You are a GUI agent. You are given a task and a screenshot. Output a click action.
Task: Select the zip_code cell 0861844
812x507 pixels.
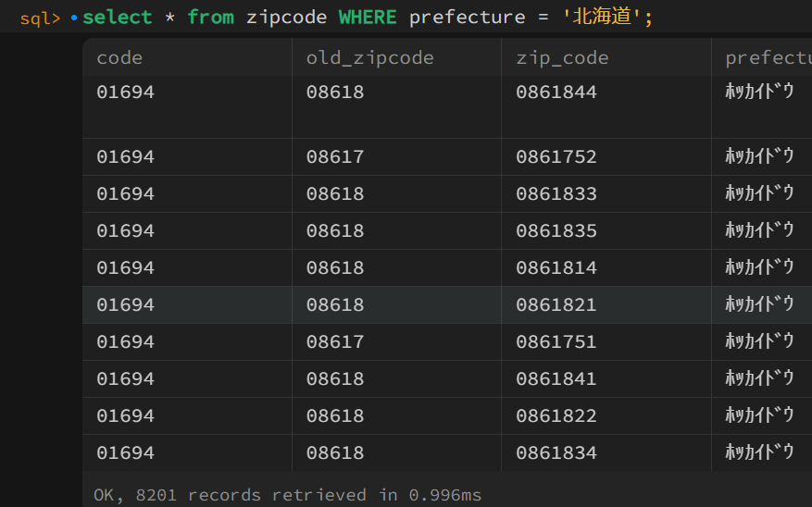pos(556,93)
